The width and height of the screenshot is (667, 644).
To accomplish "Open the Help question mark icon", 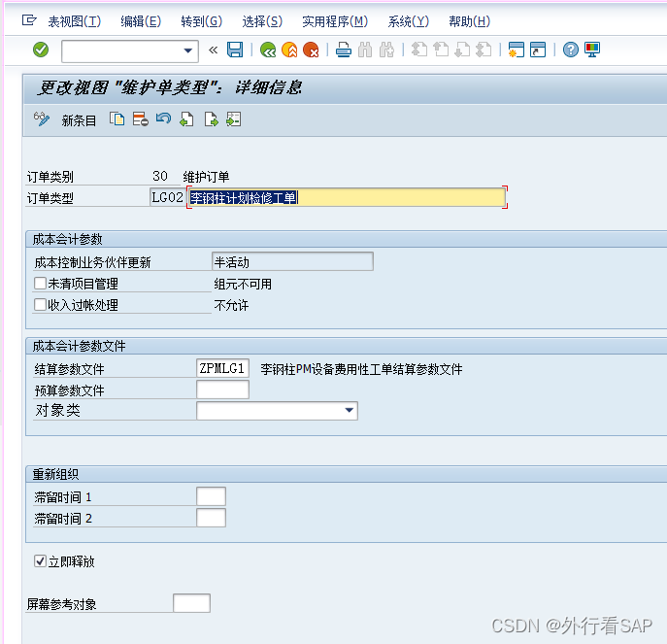I will [571, 50].
